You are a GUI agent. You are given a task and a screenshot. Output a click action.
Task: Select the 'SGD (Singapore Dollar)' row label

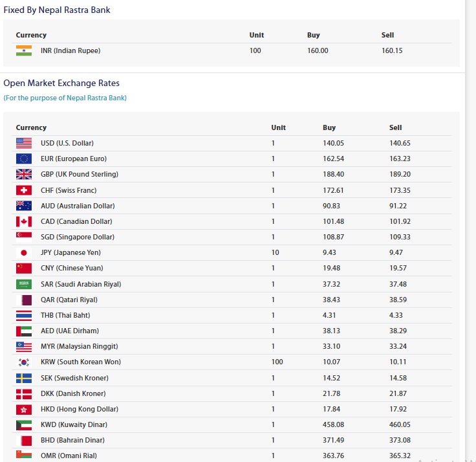[x=78, y=237]
